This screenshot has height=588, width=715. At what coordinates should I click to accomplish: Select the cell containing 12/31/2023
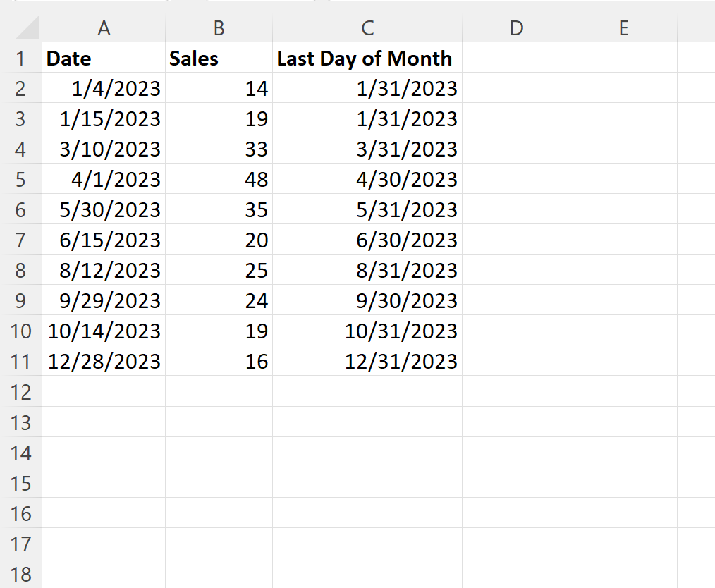click(x=367, y=361)
